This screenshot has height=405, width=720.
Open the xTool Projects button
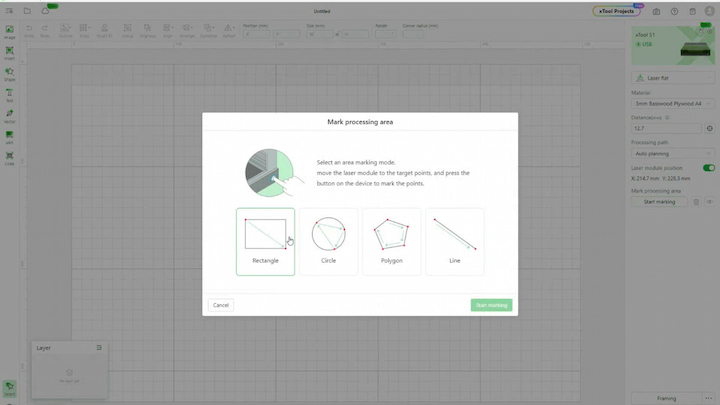pyautogui.click(x=616, y=11)
